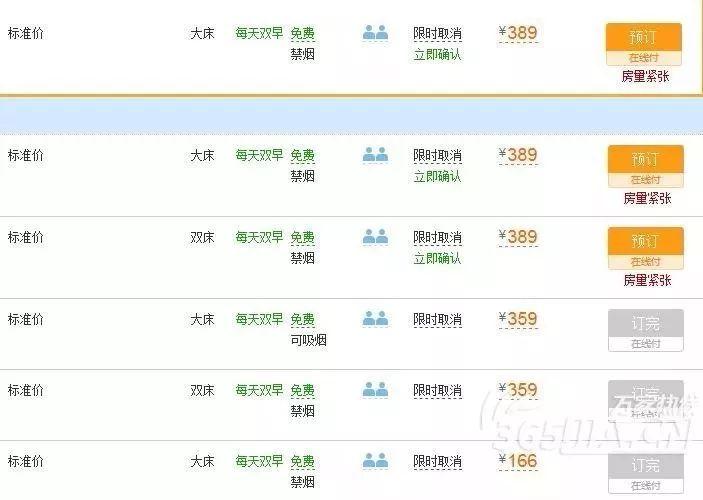The width and height of the screenshot is (703, 500).
Task: Click 限时取消 policy in first row
Action: click(437, 34)
